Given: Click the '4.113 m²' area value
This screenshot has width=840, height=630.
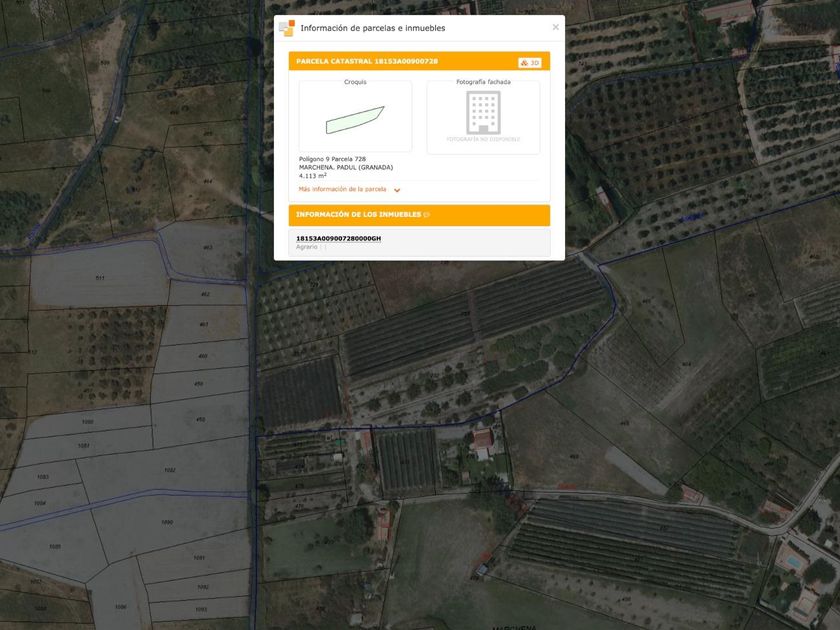Looking at the screenshot, I should tap(313, 176).
